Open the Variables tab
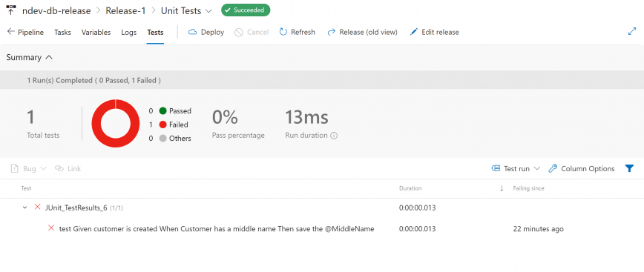The width and height of the screenshot is (644, 272). coord(96,33)
